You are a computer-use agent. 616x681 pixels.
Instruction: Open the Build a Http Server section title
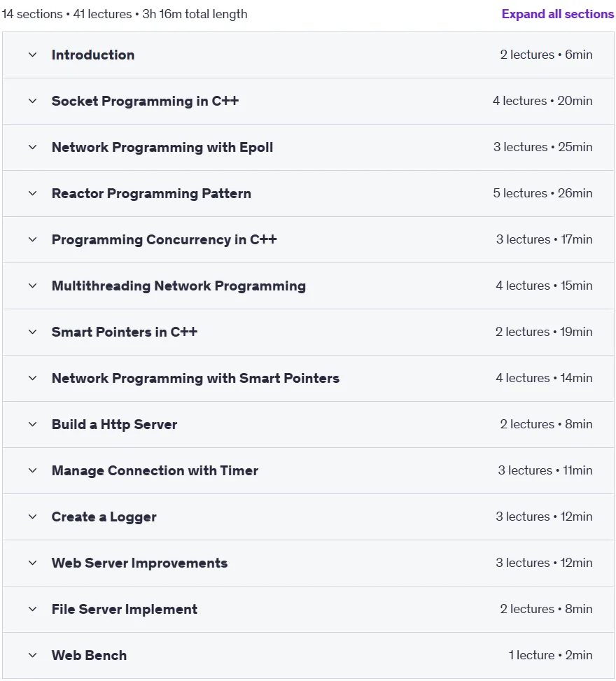coord(114,424)
